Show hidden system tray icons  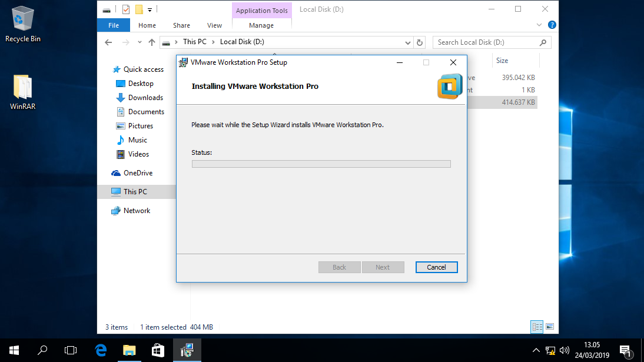pyautogui.click(x=536, y=350)
